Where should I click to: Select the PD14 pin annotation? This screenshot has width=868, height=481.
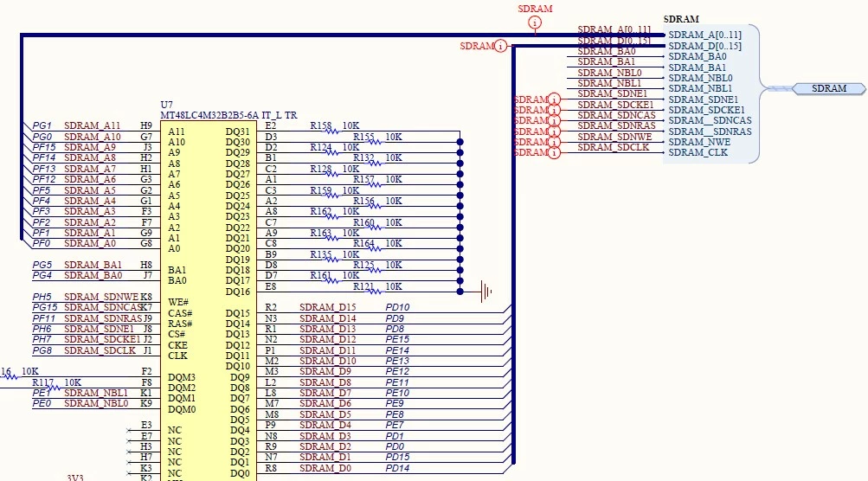pos(397,468)
